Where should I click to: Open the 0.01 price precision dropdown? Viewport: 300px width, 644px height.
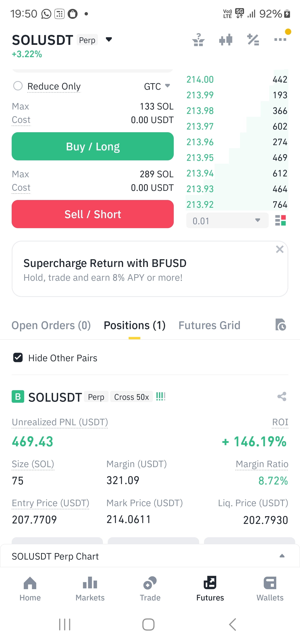point(227,220)
